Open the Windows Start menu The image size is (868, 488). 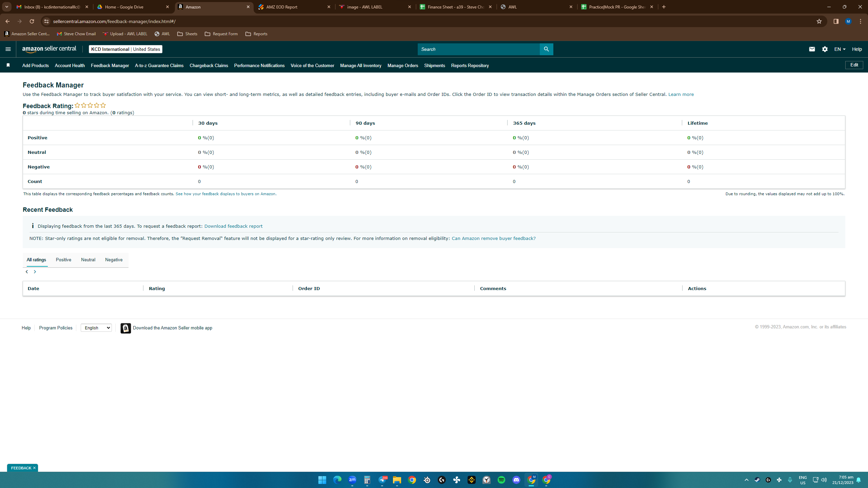pyautogui.click(x=322, y=480)
